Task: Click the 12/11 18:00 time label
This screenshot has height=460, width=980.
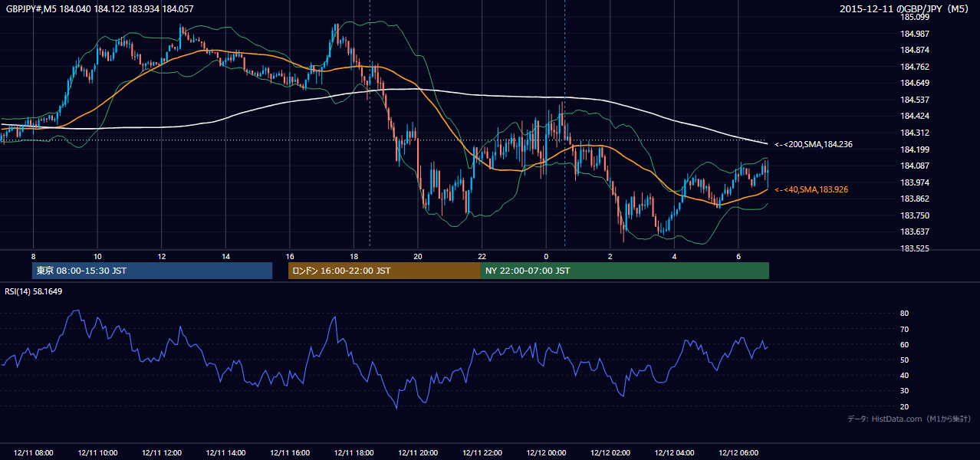Action: click(354, 453)
